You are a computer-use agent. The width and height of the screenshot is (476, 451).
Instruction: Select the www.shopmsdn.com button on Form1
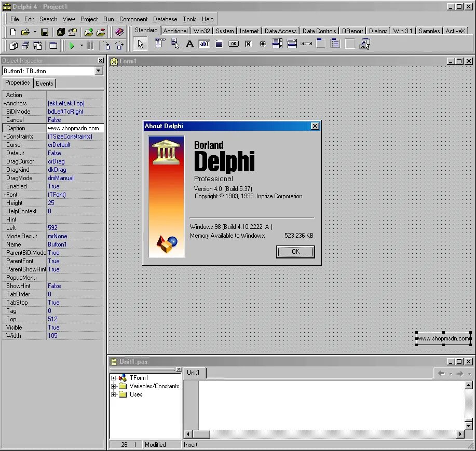coord(443,338)
